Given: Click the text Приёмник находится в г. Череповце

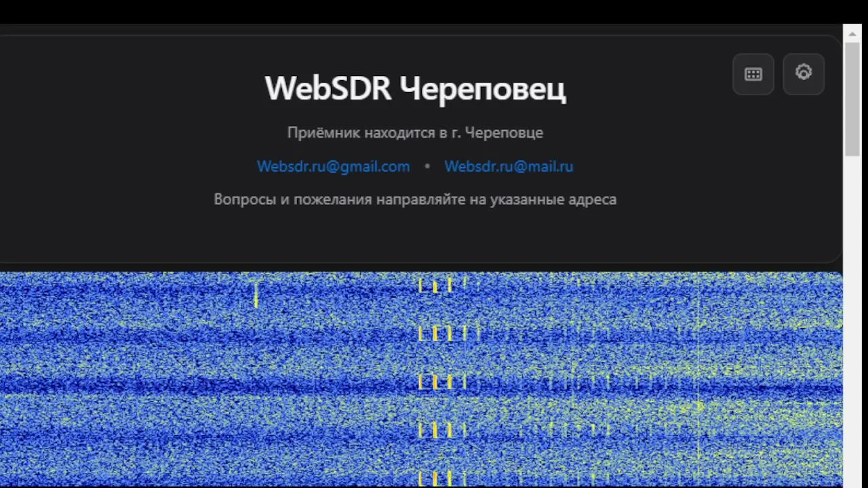Looking at the screenshot, I should click(415, 133).
